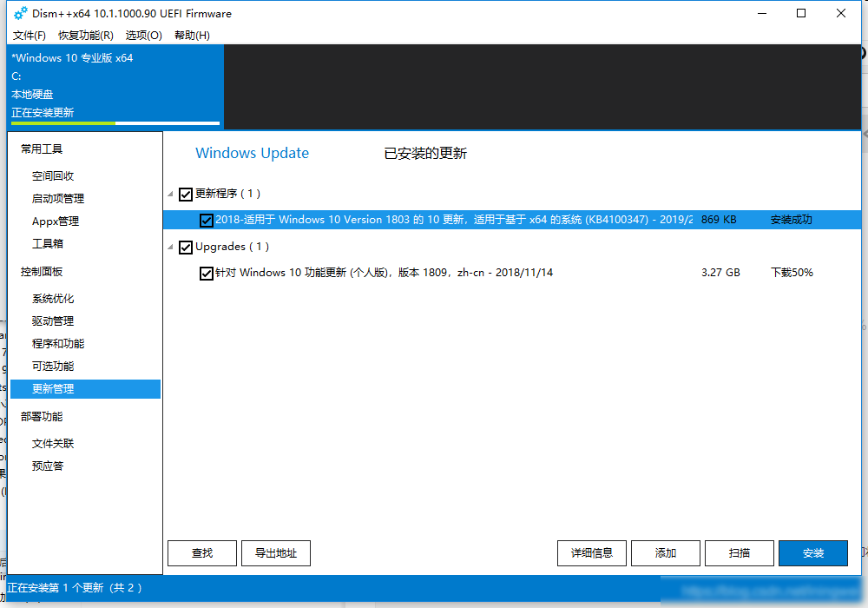Open the 恢复功能(R) menu
This screenshot has height=608, width=868.
(x=86, y=36)
